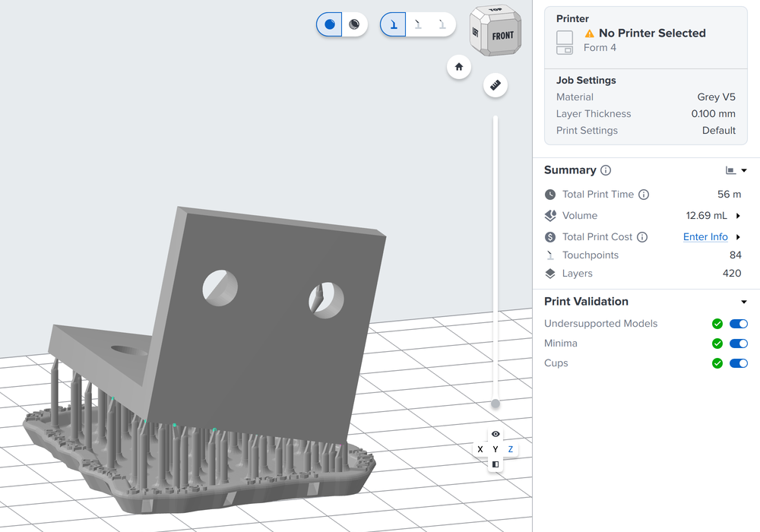Select the X axis slice button

480,449
